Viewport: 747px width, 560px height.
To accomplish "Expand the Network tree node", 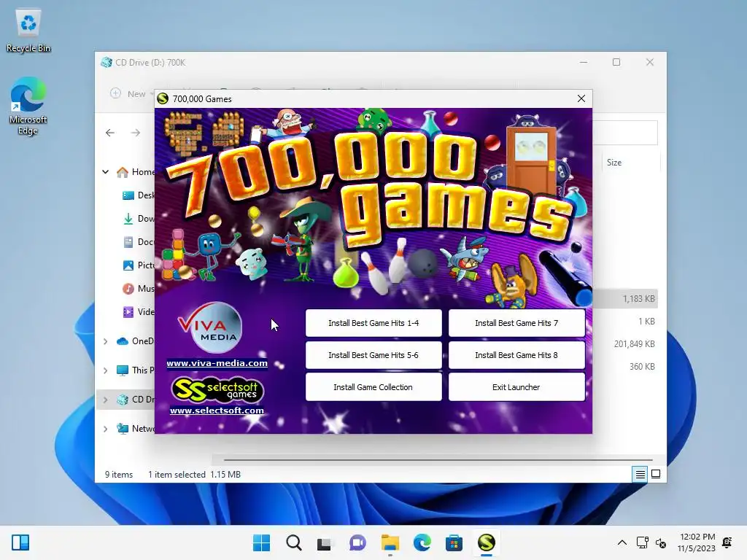I will click(106, 429).
